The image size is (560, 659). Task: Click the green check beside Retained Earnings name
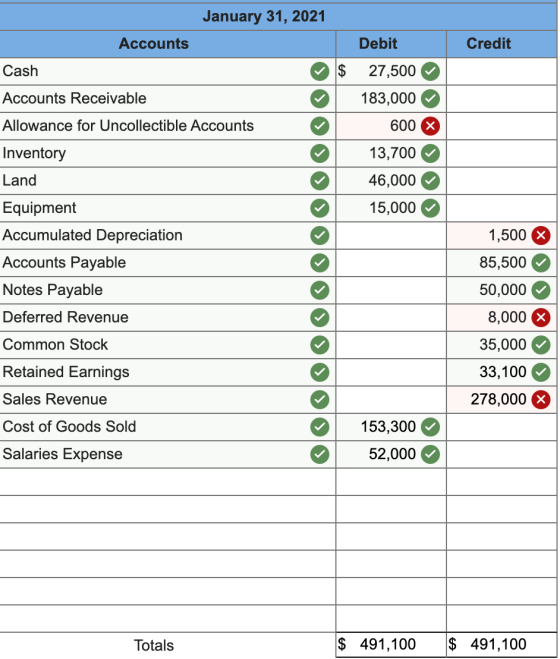[320, 372]
